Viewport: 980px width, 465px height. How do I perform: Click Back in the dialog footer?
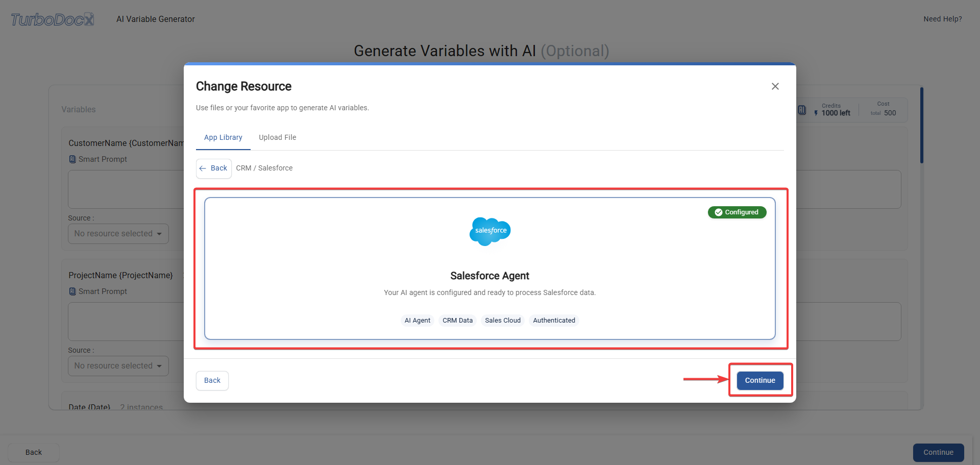(212, 381)
